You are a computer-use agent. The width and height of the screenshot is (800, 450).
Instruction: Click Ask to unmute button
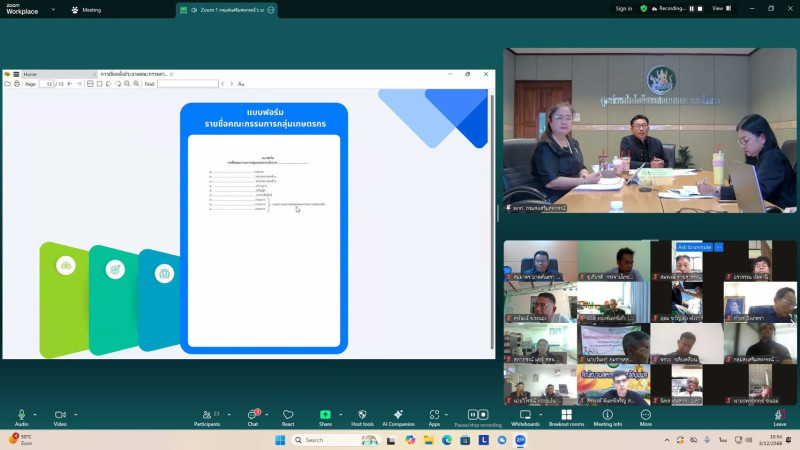coord(694,247)
